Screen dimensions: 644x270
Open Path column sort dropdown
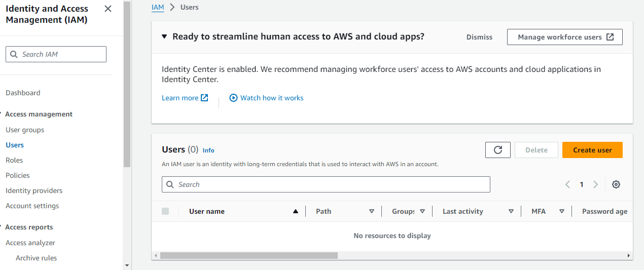pos(372,211)
